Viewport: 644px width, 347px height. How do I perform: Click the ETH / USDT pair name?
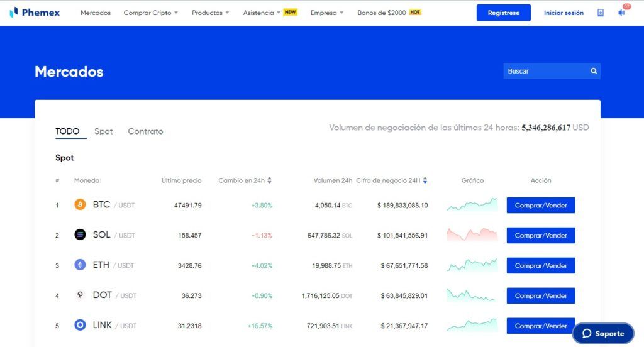click(113, 265)
